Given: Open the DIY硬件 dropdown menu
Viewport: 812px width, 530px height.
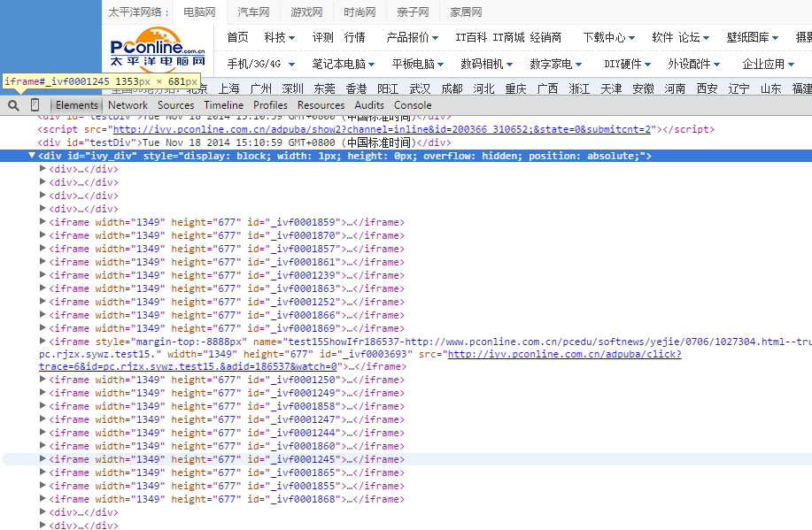Looking at the screenshot, I should (x=628, y=65).
